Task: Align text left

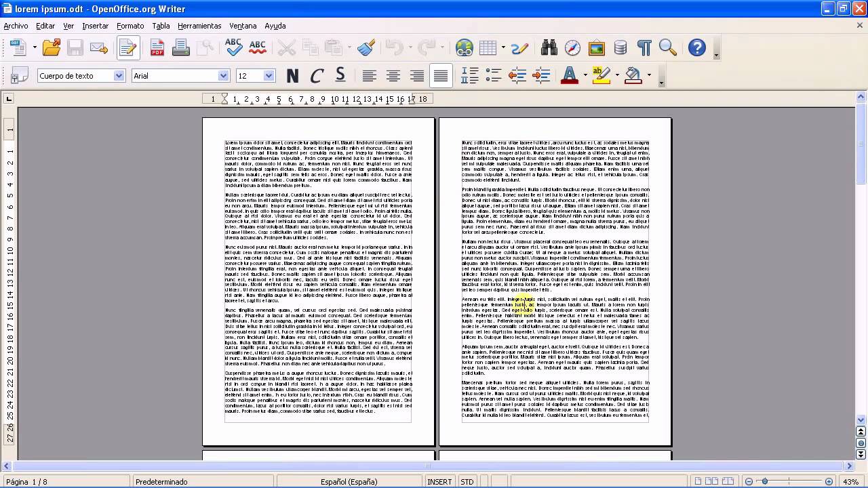Action: click(369, 76)
